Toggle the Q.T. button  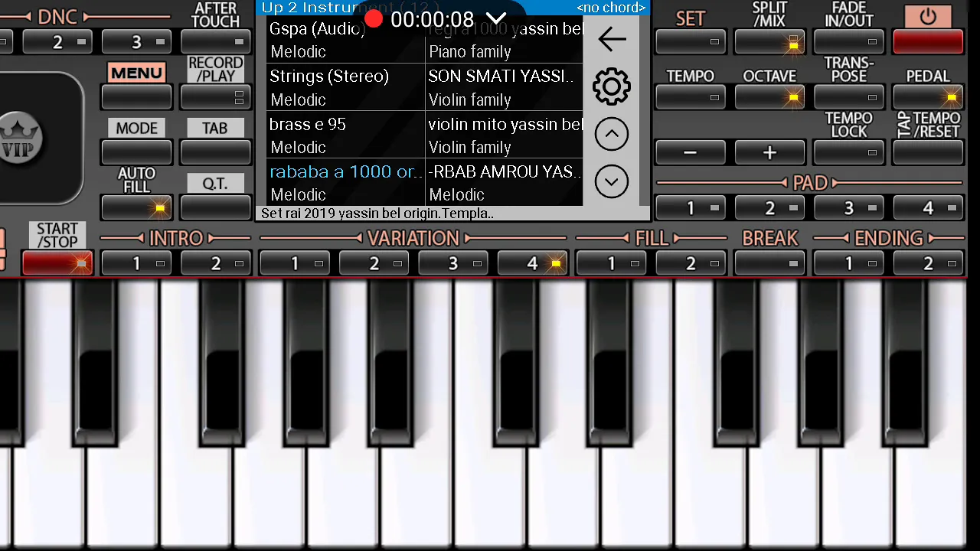click(216, 207)
